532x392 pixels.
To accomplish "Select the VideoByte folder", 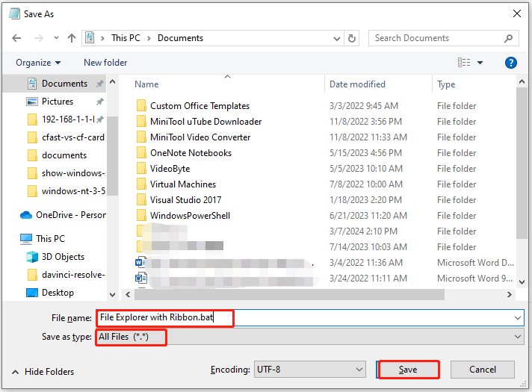I will (170, 169).
